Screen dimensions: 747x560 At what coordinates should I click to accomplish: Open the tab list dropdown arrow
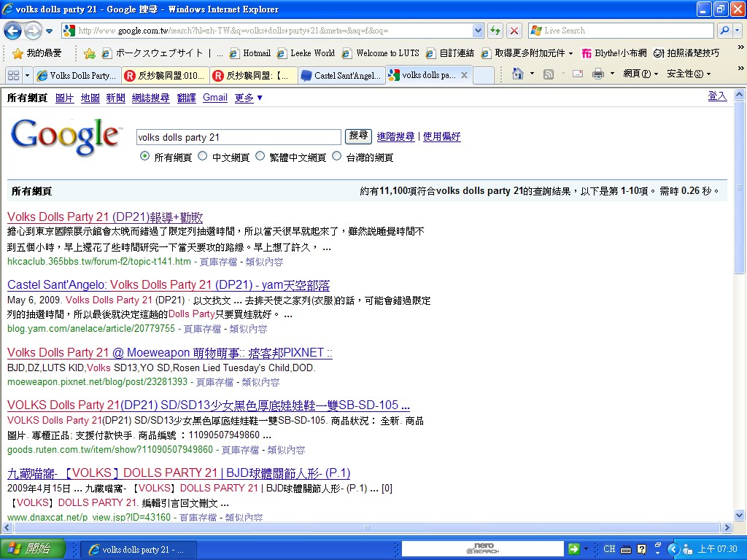click(x=27, y=75)
